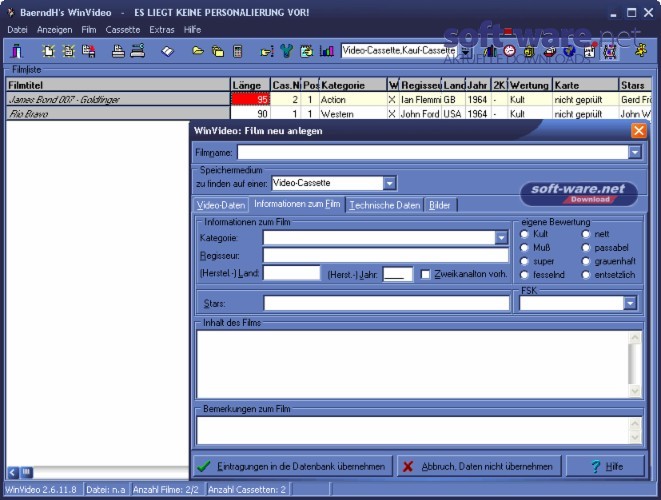The height and width of the screenshot is (500, 661).
Task: Open the calculator toolbar icon
Action: point(238,51)
